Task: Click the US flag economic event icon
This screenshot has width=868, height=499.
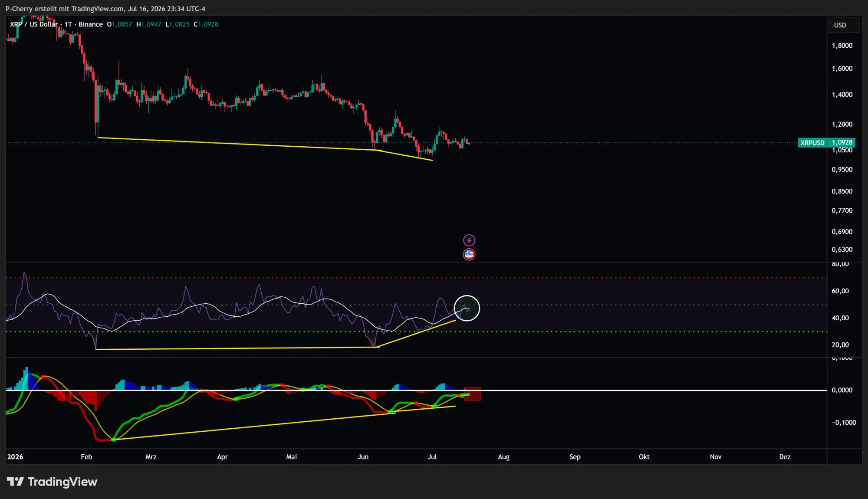Action: pyautogui.click(x=469, y=254)
